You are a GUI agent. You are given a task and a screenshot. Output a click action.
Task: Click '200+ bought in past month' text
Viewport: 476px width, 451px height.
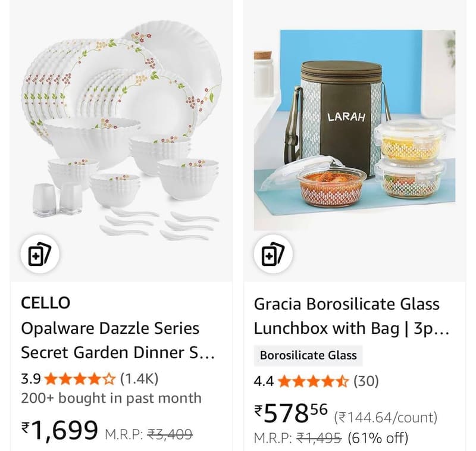(x=111, y=398)
